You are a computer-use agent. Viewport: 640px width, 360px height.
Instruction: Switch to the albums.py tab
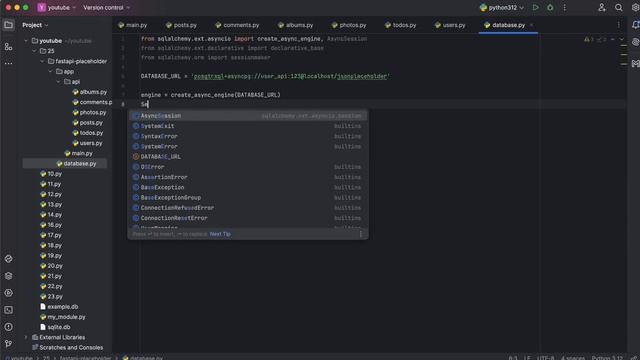pyautogui.click(x=296, y=25)
